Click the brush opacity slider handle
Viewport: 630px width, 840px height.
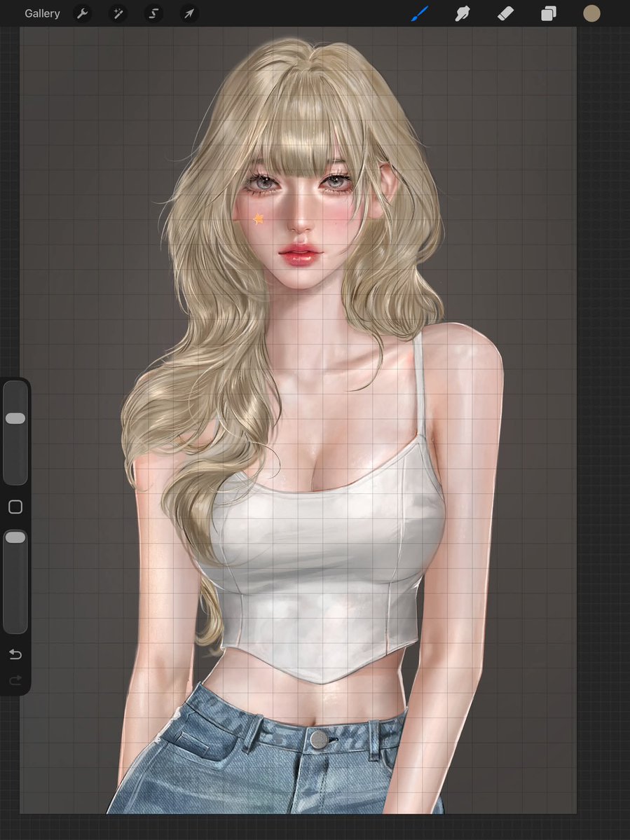[15, 537]
